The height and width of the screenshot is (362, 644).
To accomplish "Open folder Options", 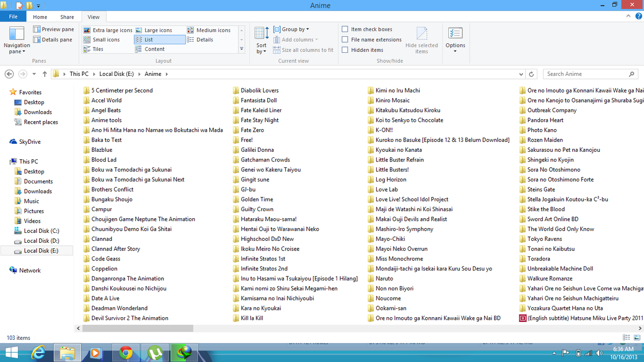I will coord(455,40).
